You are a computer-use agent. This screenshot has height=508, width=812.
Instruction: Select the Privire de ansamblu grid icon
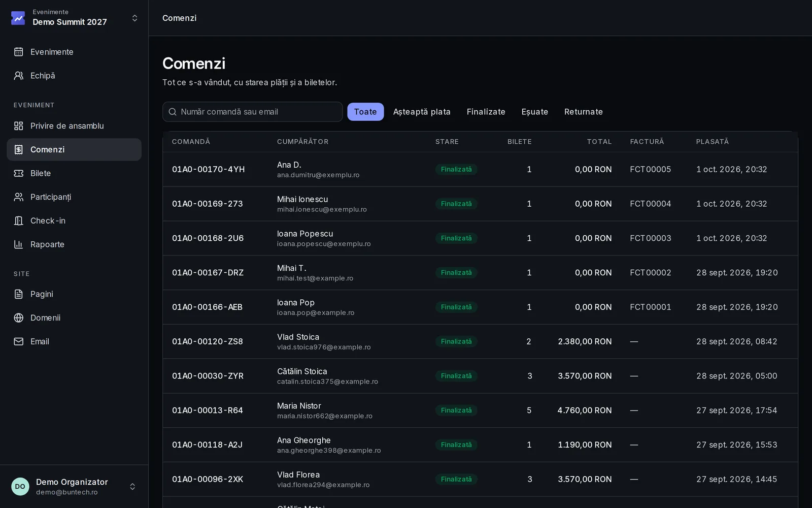point(19,126)
